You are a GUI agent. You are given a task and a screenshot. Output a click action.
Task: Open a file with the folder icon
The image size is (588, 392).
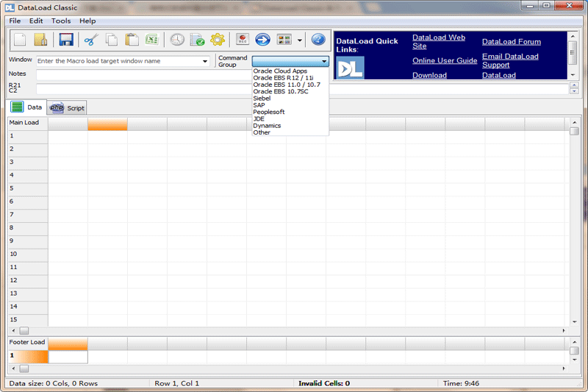pyautogui.click(x=40, y=40)
